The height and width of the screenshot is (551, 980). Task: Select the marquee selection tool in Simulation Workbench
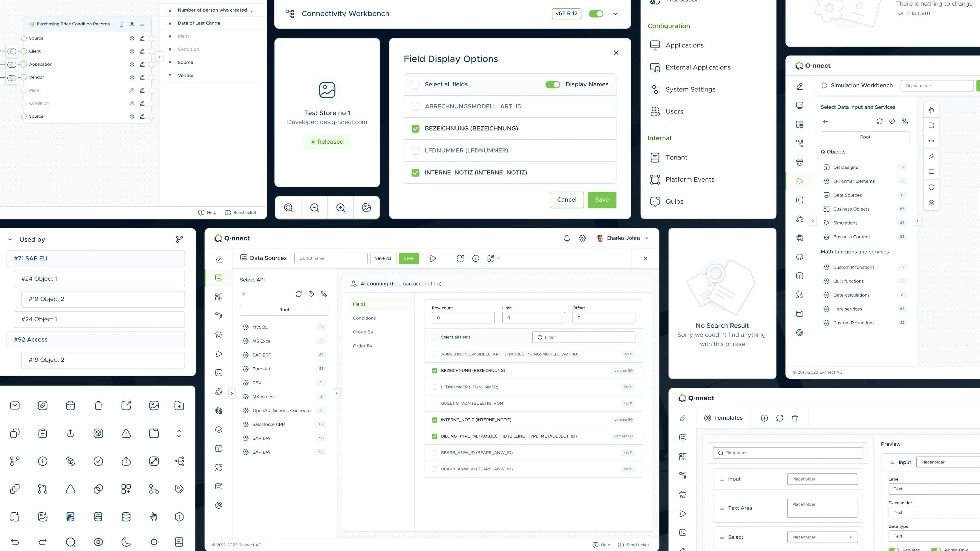click(x=931, y=125)
